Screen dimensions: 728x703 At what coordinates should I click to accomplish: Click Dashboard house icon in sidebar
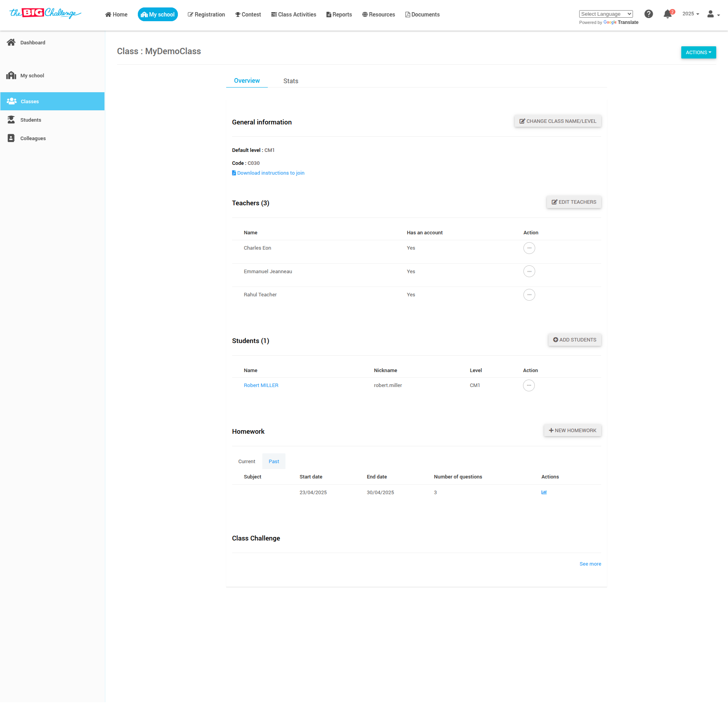tap(11, 42)
